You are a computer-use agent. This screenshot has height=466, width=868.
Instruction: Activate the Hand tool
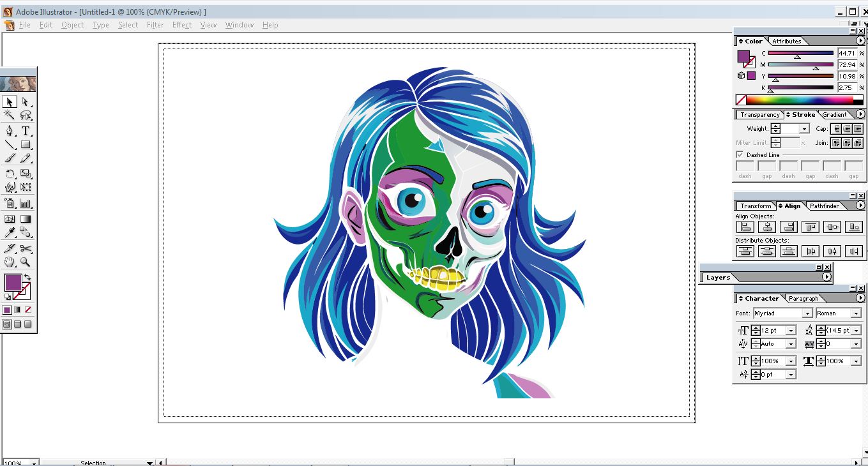tap(10, 262)
